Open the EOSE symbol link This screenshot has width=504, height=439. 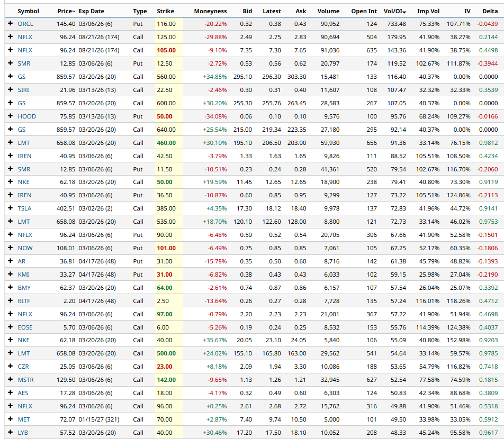25,327
